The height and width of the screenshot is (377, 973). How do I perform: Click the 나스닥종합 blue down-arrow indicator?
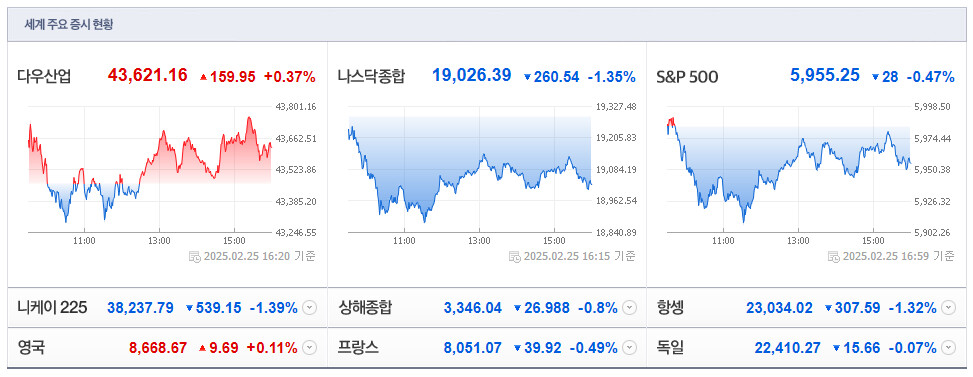(x=527, y=78)
